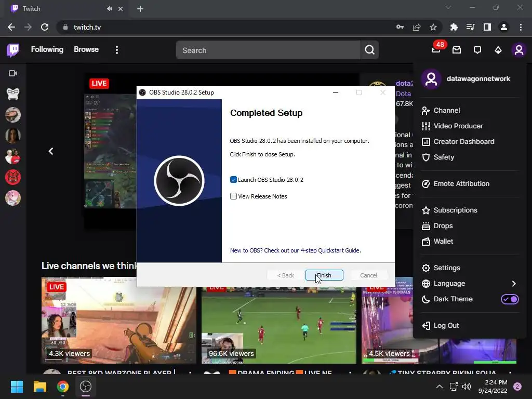Screen dimensions: 532x399
Task: Open Chrome profile icon
Action: (504, 27)
